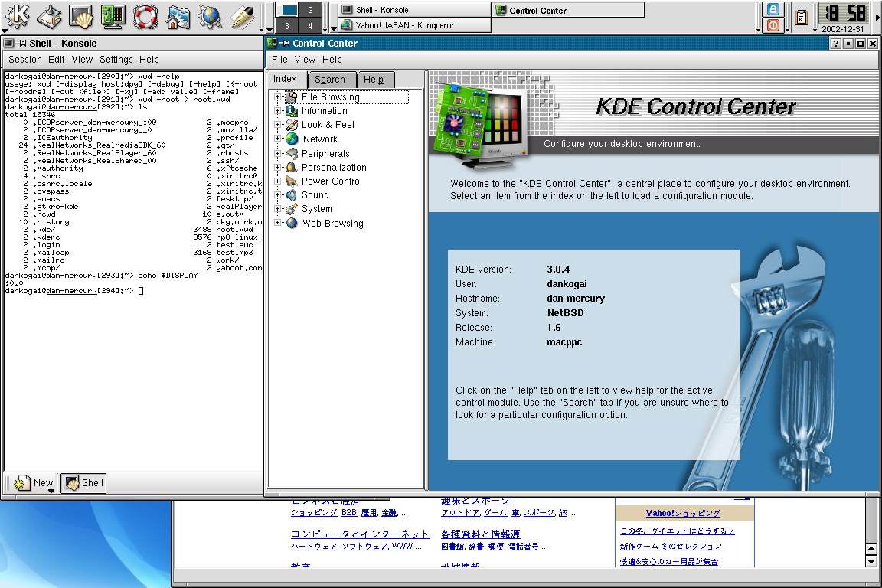Select the Index tab in Control Center

click(x=287, y=79)
